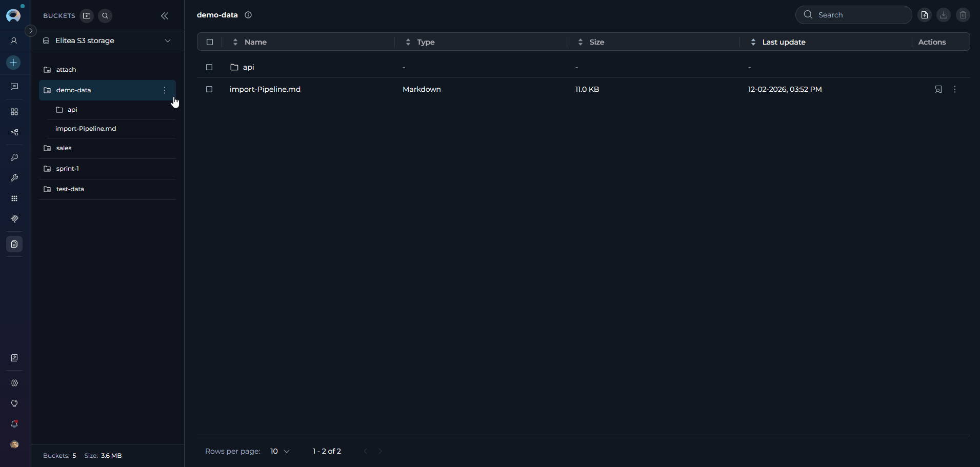This screenshot has width=980, height=467.
Task: Open the user profile sidebar icon
Action: (14, 40)
